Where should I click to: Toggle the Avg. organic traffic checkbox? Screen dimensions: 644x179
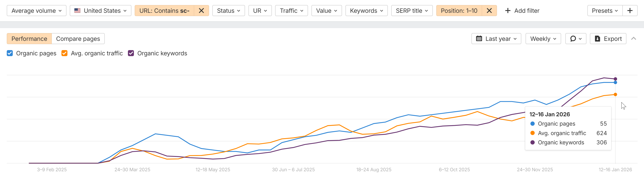click(x=65, y=53)
